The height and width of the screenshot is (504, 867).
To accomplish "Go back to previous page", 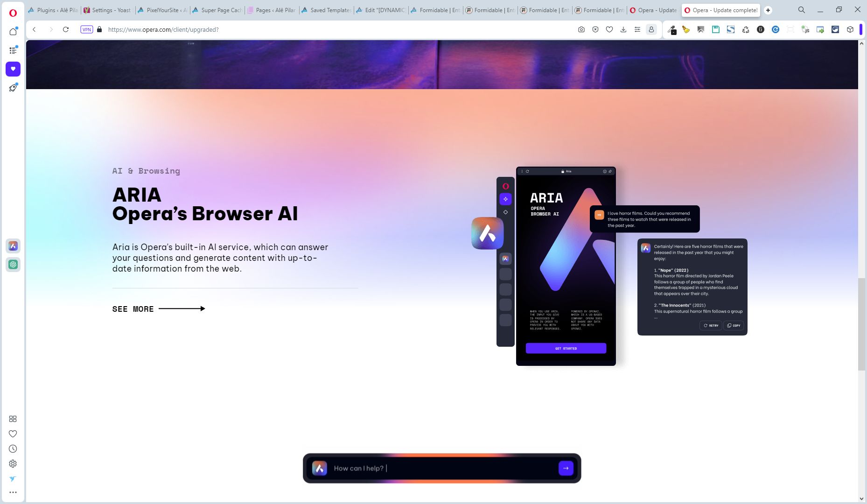I will coord(34,29).
